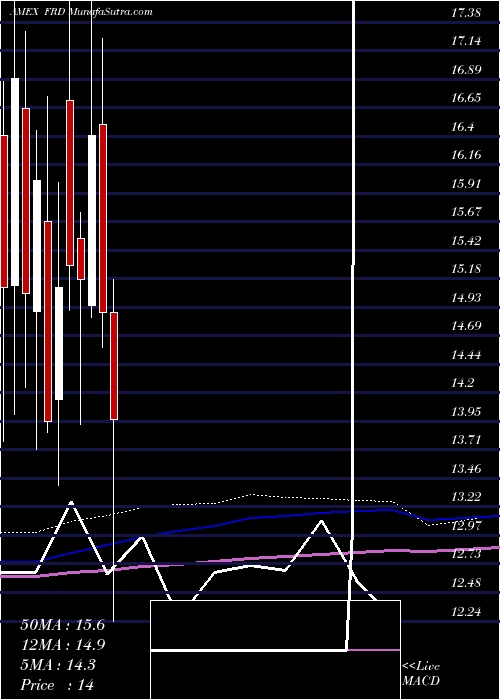Screen dimensions: 500x700
Task: Click the last red candlestick near 14.44
Action: pos(114,366)
